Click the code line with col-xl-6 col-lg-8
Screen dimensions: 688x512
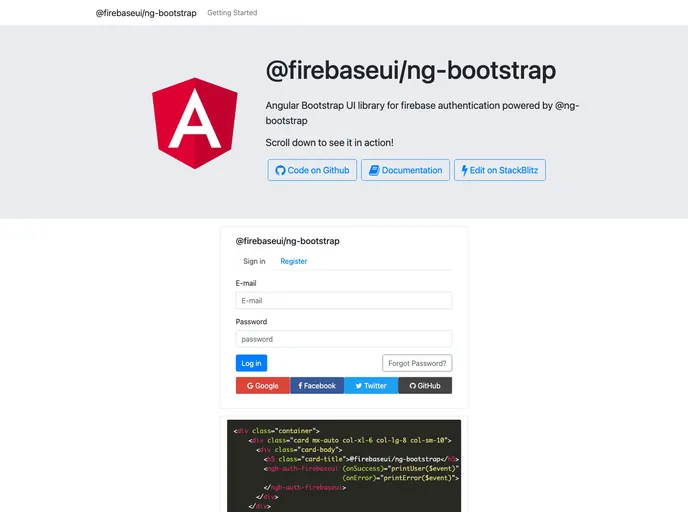[350, 440]
